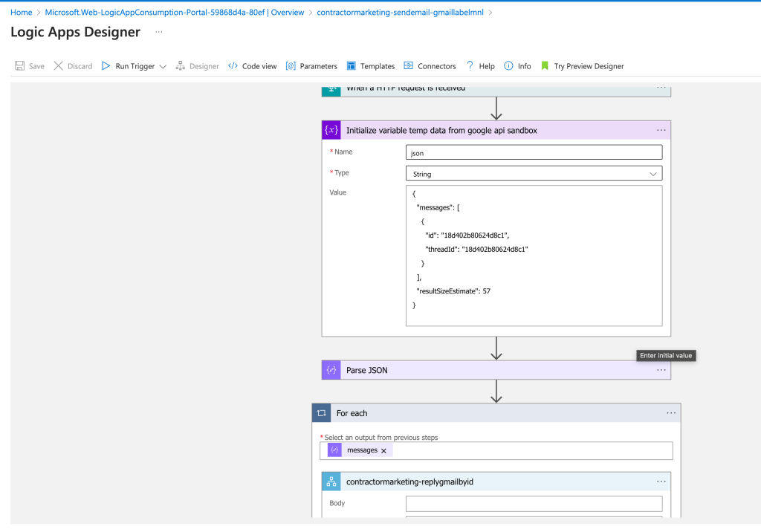Open the Parameters toolbar label
This screenshot has height=532, width=761.
coord(318,67)
